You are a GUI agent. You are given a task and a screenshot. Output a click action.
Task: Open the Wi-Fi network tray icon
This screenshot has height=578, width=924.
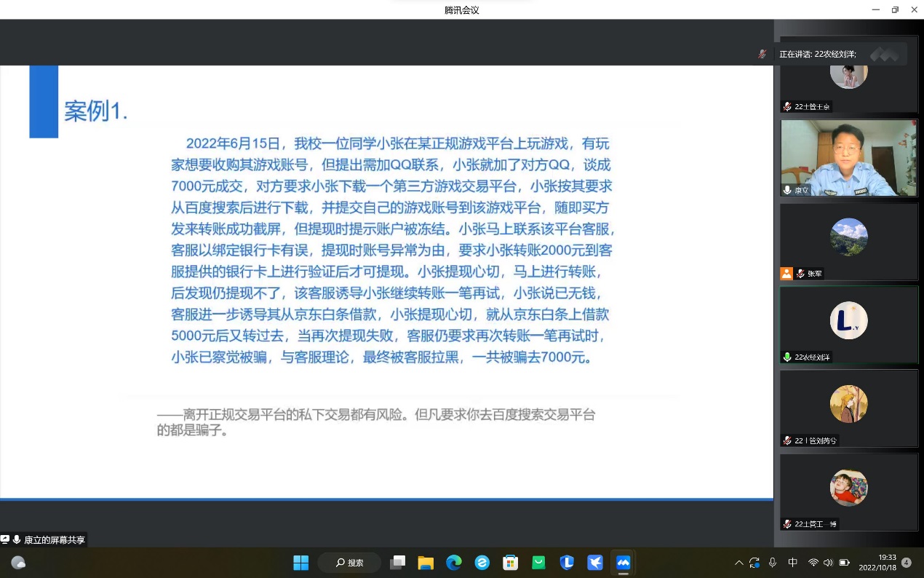pyautogui.click(x=813, y=563)
